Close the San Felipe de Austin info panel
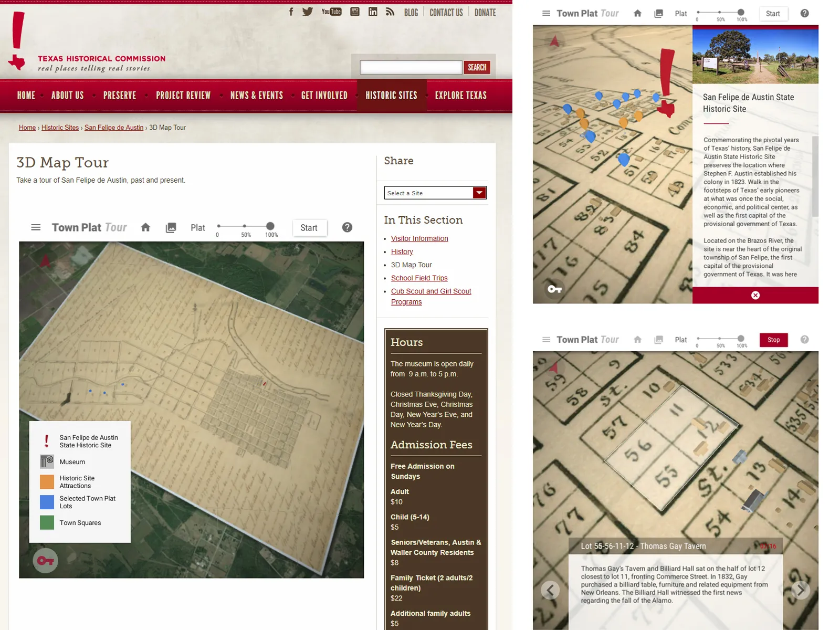This screenshot has height=630, width=840. [x=755, y=295]
